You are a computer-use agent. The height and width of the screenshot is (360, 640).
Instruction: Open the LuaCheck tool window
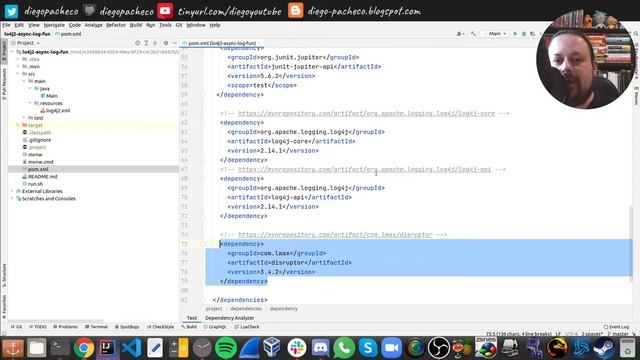pos(247,327)
